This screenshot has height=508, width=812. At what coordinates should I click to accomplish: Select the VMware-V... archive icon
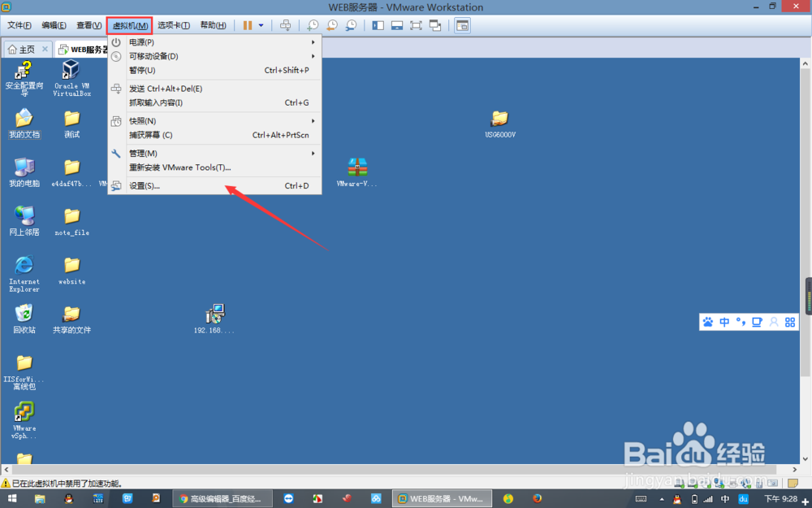[356, 173]
